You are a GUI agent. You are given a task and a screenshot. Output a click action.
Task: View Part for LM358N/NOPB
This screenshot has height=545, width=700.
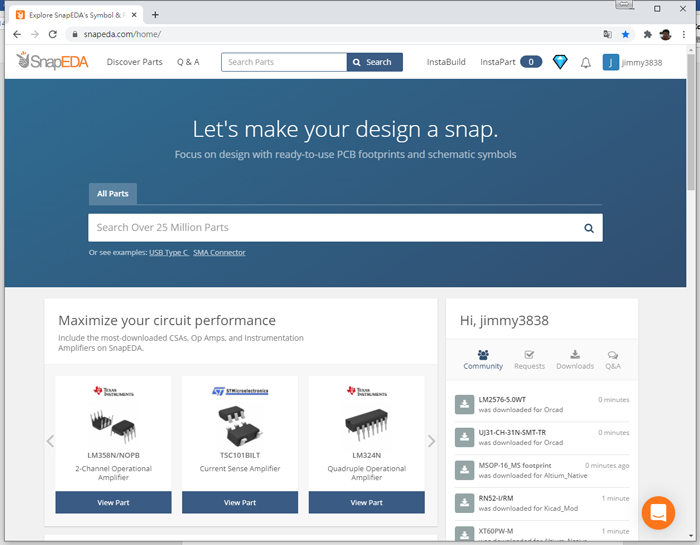(113, 503)
